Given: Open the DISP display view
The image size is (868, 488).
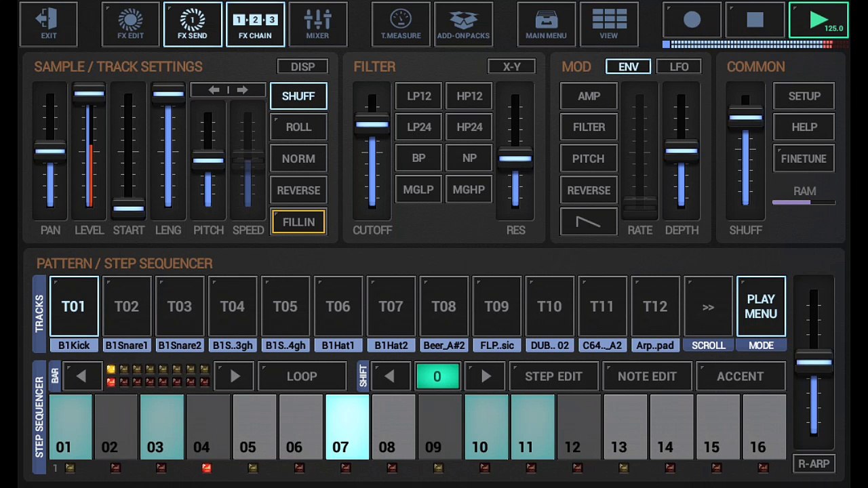Looking at the screenshot, I should tap(302, 66).
